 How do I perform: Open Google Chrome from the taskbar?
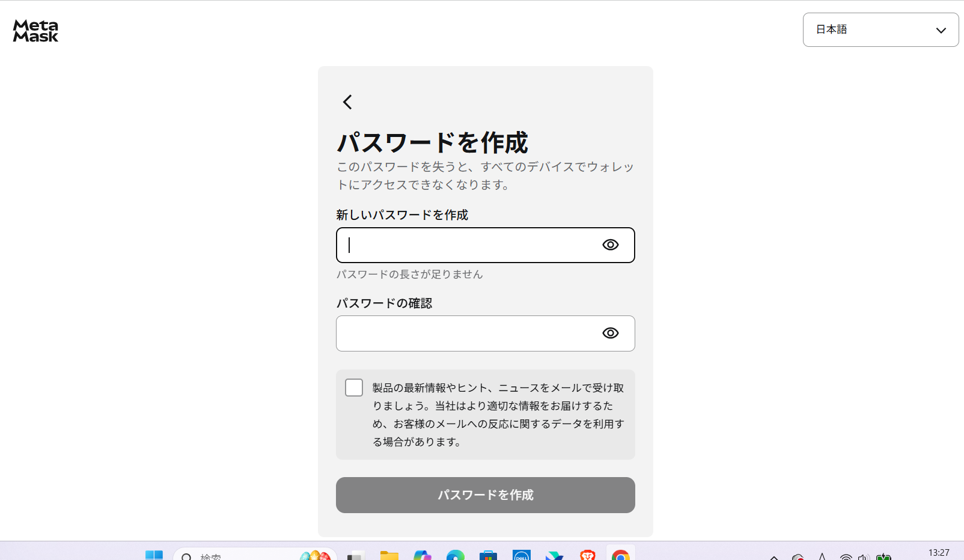point(620,556)
